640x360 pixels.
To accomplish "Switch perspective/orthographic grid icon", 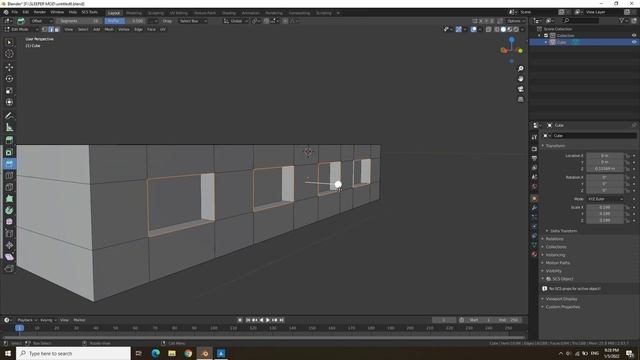I will (520, 100).
